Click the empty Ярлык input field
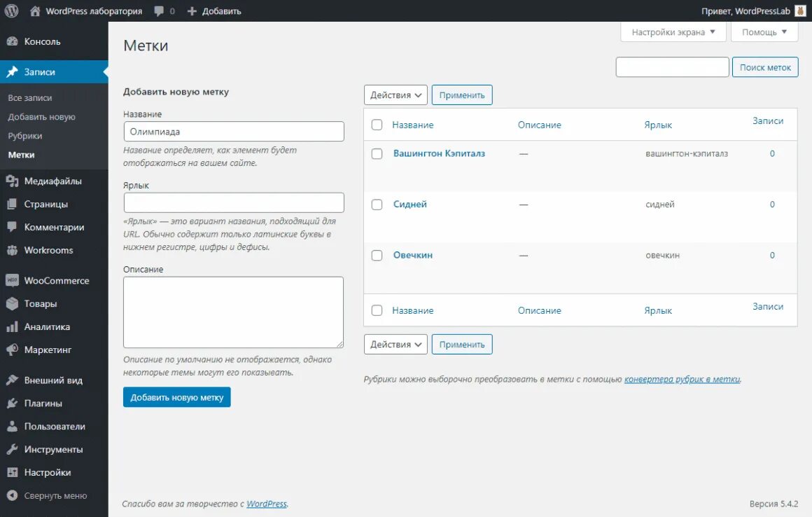812x517 pixels. pos(234,202)
